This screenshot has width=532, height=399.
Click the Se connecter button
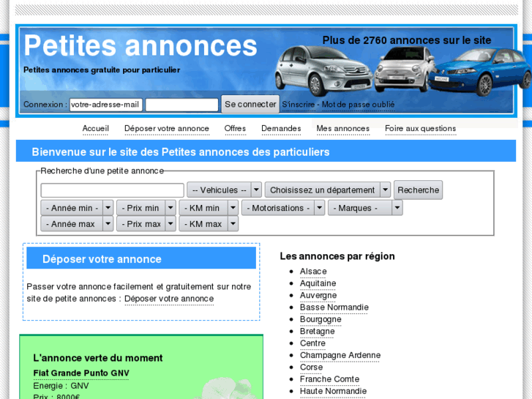tap(250, 104)
